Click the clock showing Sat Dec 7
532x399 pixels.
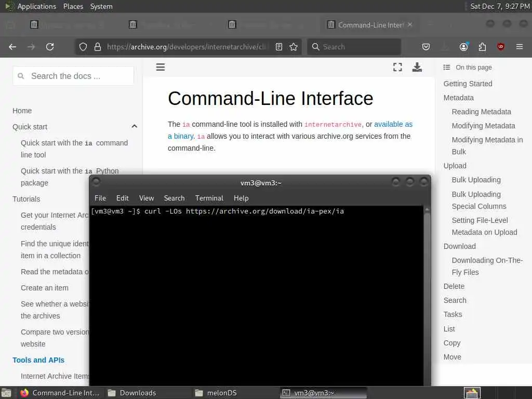(x=500, y=6)
